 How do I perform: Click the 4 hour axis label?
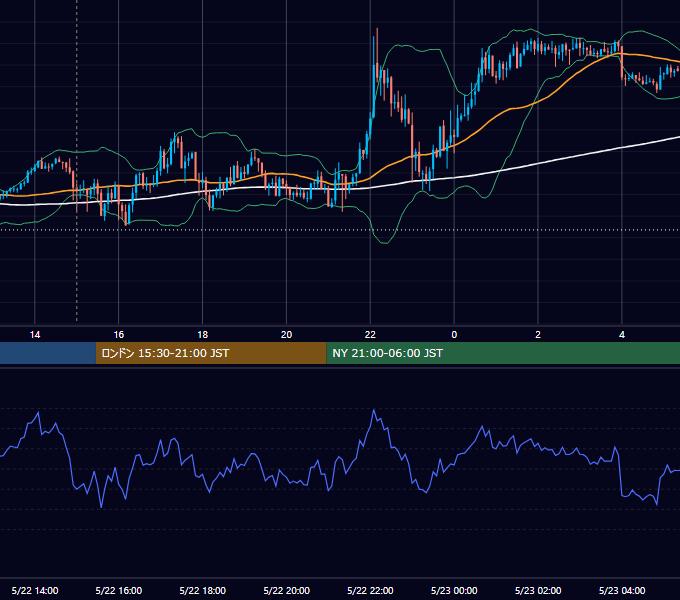tap(622, 335)
